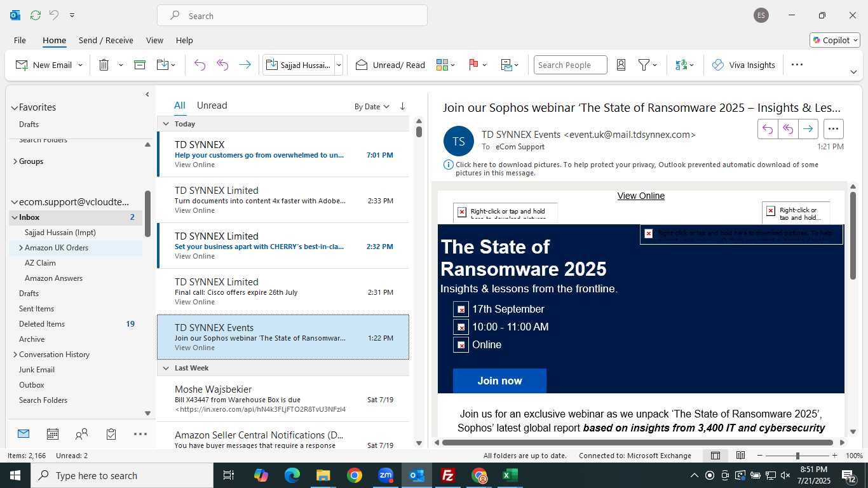Open Excel from the taskbar

[x=510, y=475]
